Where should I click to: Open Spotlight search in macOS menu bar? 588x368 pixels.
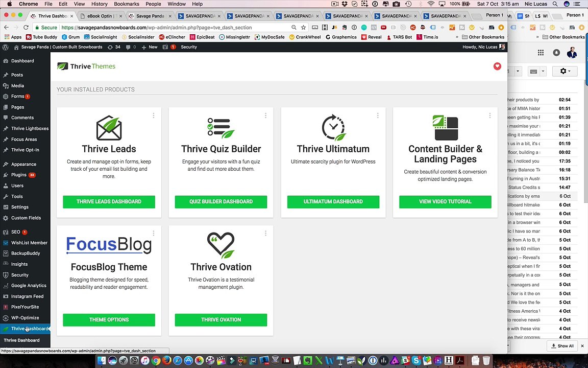tap(555, 4)
